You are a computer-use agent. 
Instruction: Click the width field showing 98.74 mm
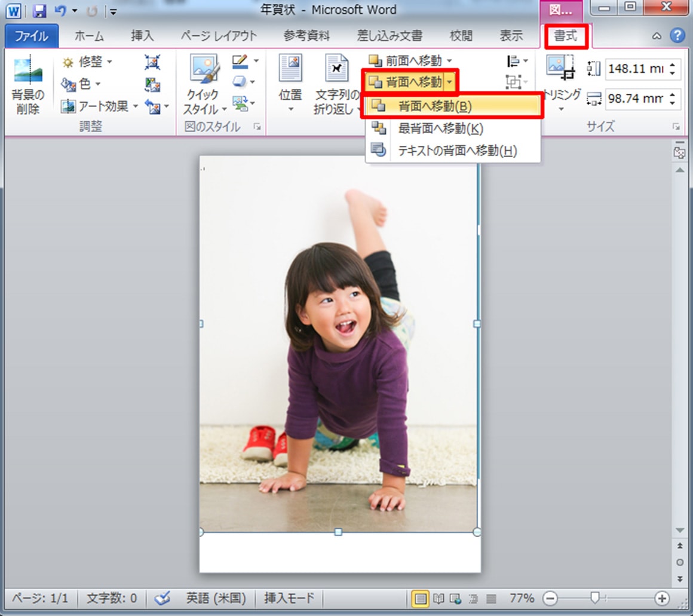click(x=636, y=98)
